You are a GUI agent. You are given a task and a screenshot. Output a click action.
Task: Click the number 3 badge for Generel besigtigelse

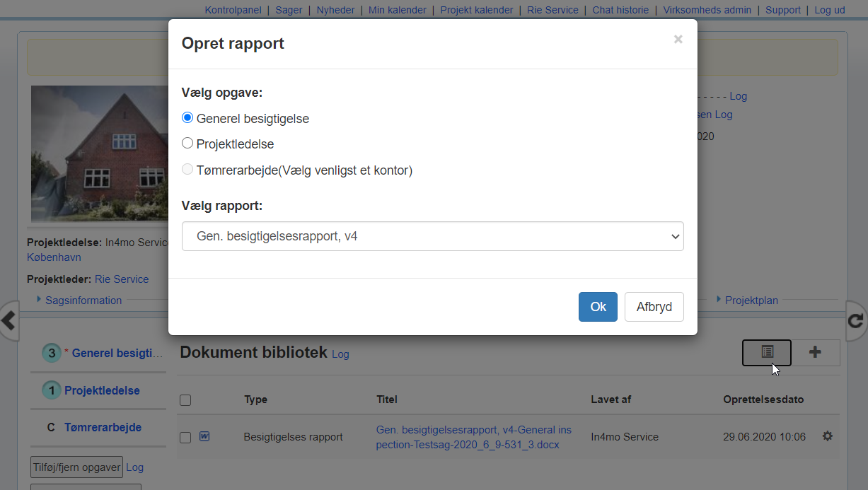pyautogui.click(x=51, y=353)
